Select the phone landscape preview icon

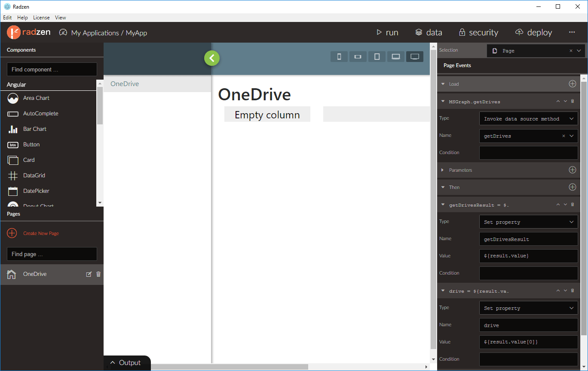click(x=358, y=56)
